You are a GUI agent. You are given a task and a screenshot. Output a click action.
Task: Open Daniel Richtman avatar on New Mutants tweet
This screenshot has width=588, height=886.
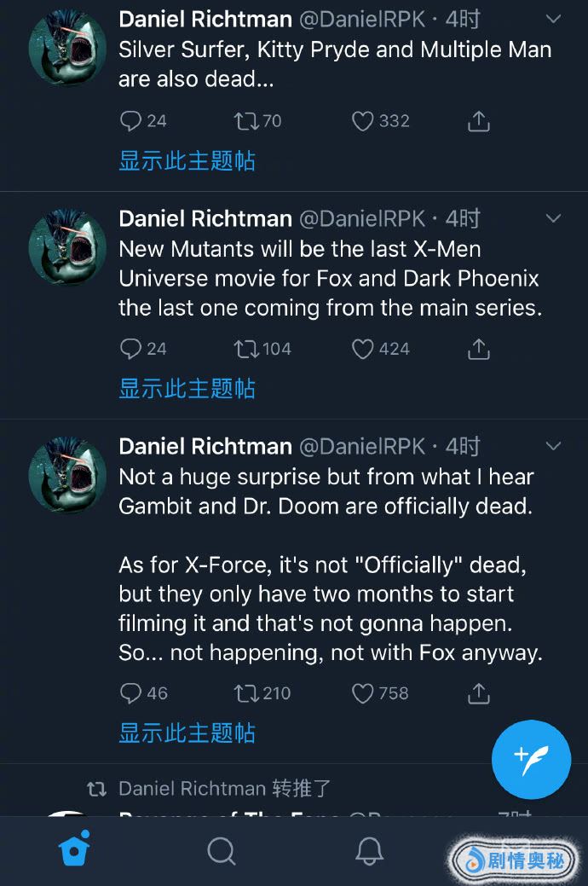pyautogui.click(x=68, y=248)
